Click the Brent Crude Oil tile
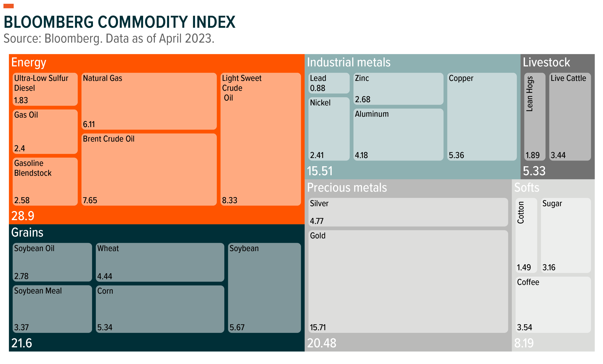The width and height of the screenshot is (603, 364). 149,169
